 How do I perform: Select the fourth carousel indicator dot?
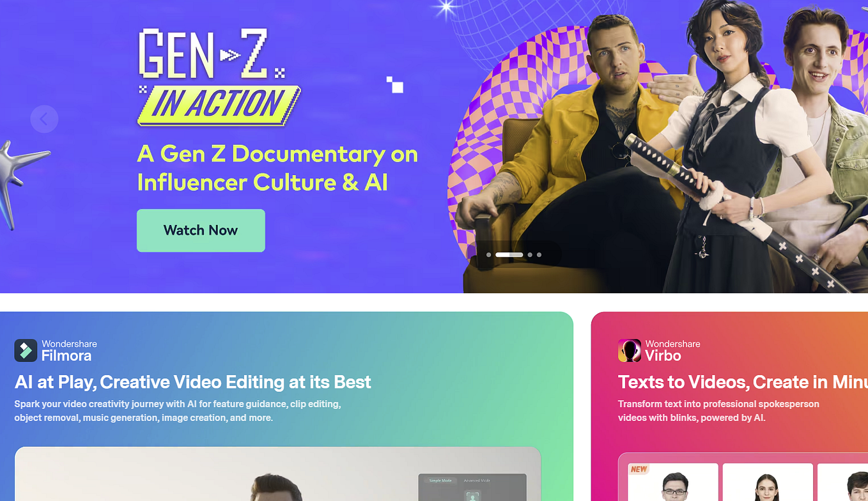coord(539,254)
